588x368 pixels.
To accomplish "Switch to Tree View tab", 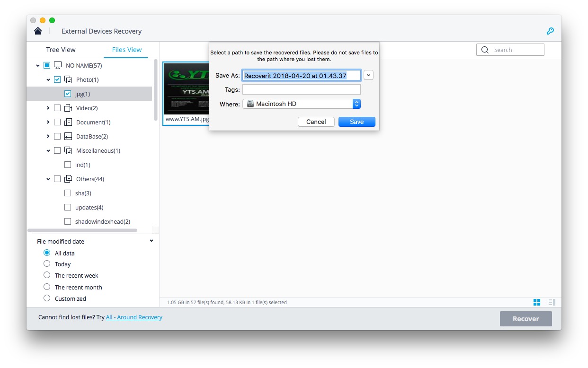I will [x=61, y=50].
